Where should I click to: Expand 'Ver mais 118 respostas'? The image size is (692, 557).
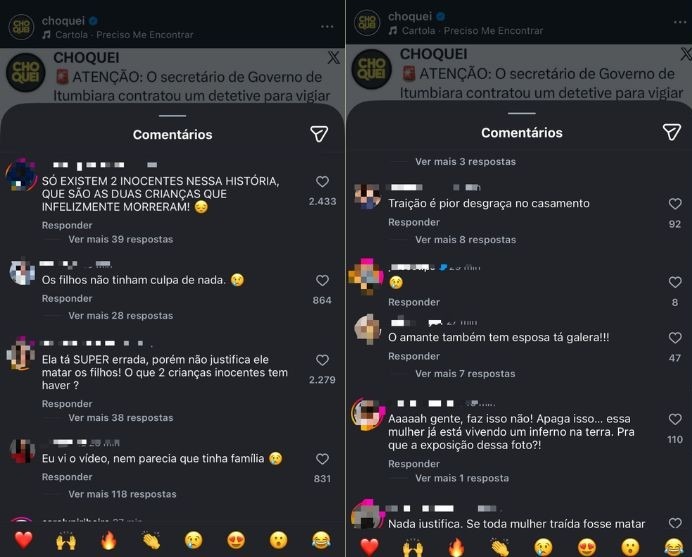coord(122,494)
